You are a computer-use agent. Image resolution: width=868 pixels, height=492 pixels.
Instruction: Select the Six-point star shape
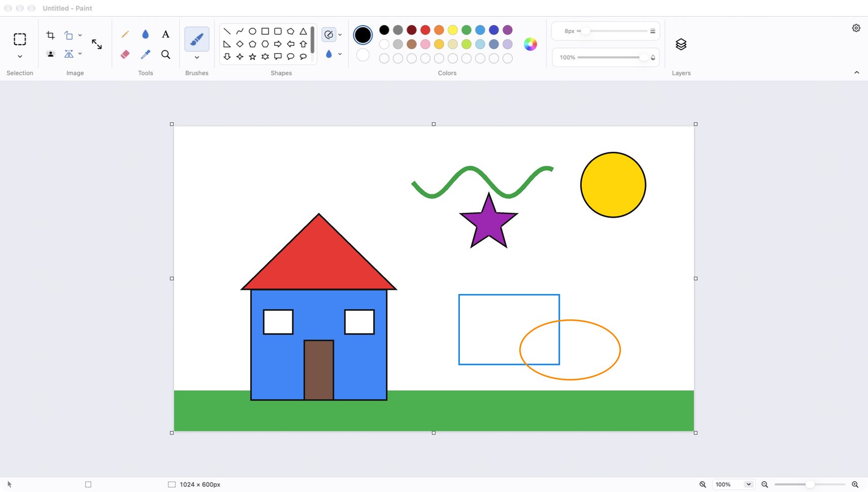265,56
